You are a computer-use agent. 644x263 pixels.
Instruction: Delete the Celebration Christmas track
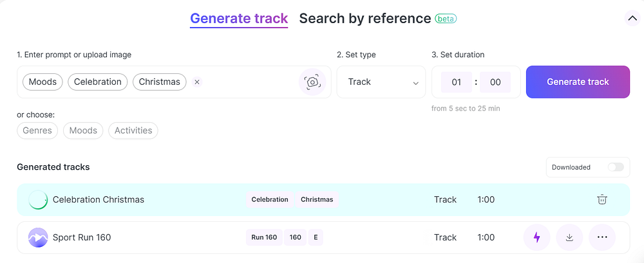pos(601,199)
